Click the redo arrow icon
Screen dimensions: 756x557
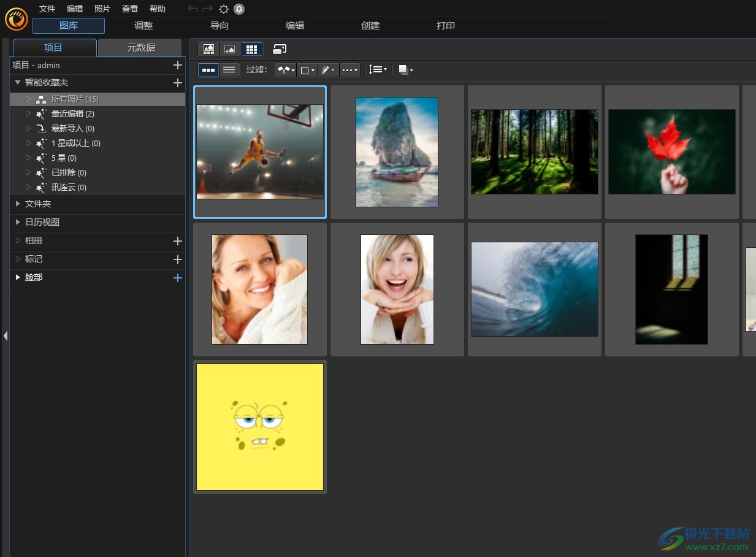tap(208, 9)
